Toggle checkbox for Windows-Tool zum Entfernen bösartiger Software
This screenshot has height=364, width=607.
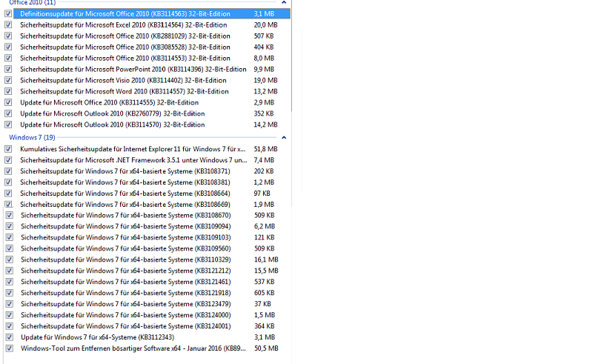10,348
